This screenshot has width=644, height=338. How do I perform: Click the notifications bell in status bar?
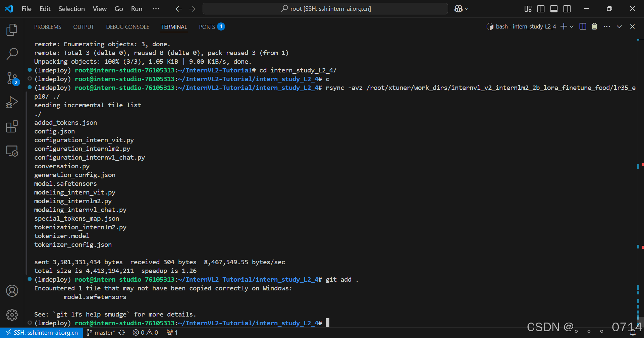(633, 333)
